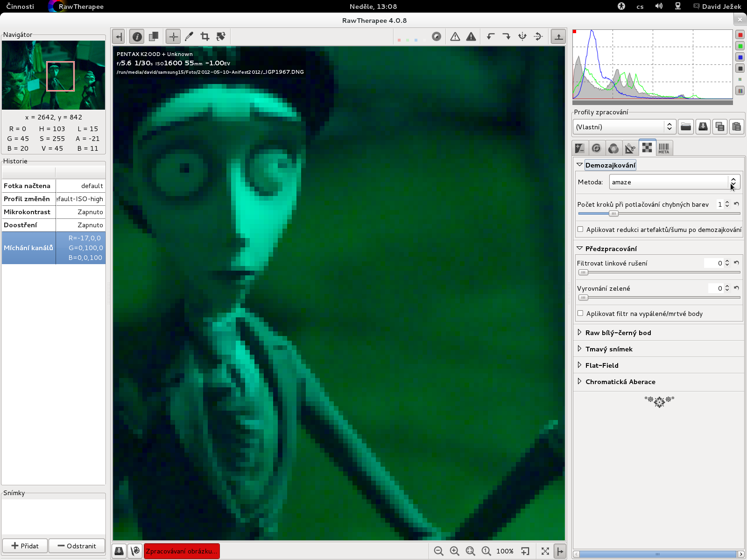
Task: Fit image to screen zoom
Action: 470,551
